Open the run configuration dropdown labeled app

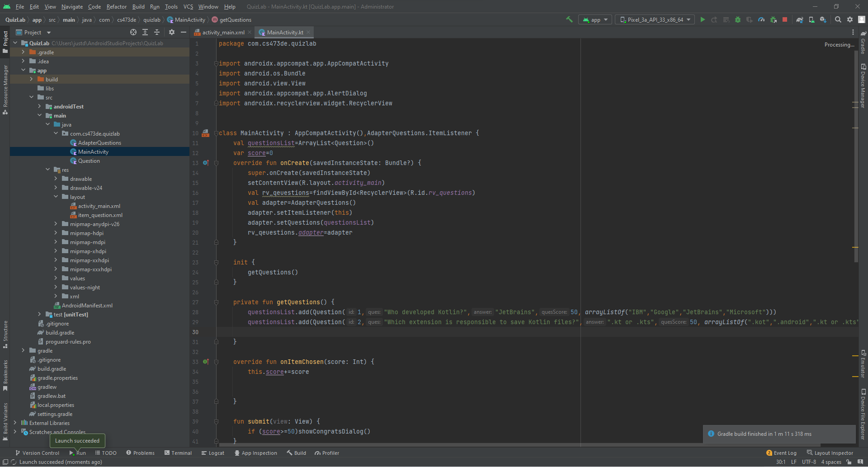coord(594,19)
